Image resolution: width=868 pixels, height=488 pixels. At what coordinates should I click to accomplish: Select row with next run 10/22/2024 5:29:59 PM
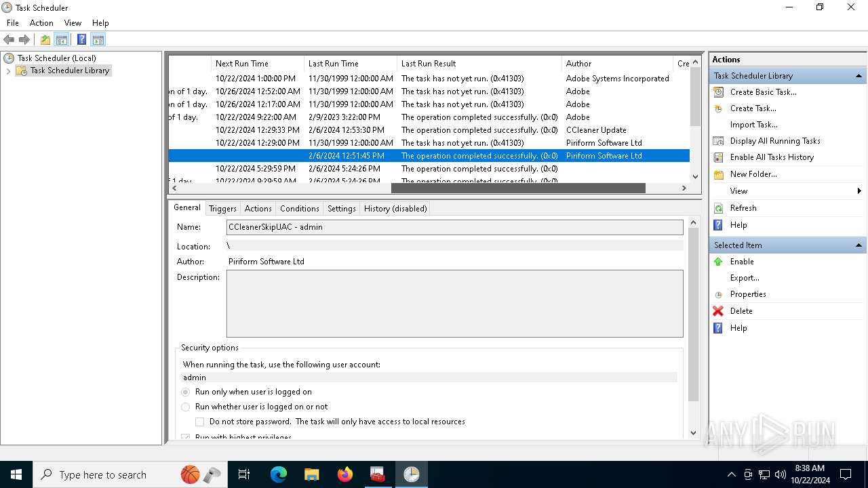tap(429, 169)
